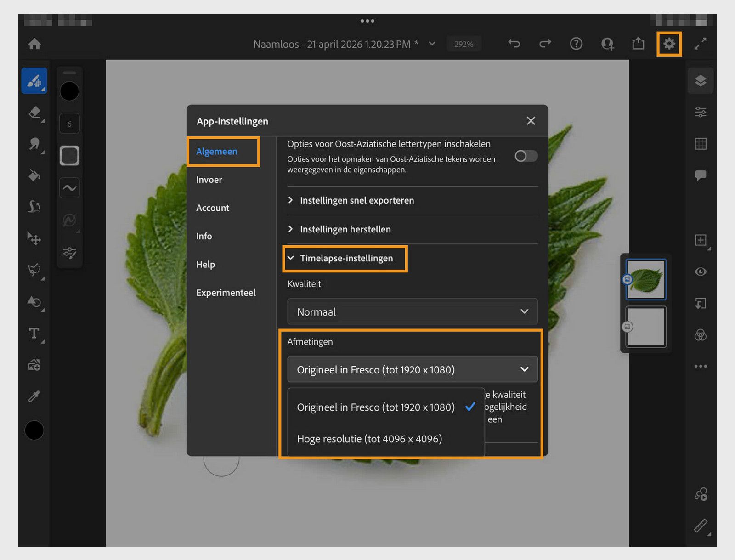
Task: Toggle East Asian font options switch
Action: (526, 156)
